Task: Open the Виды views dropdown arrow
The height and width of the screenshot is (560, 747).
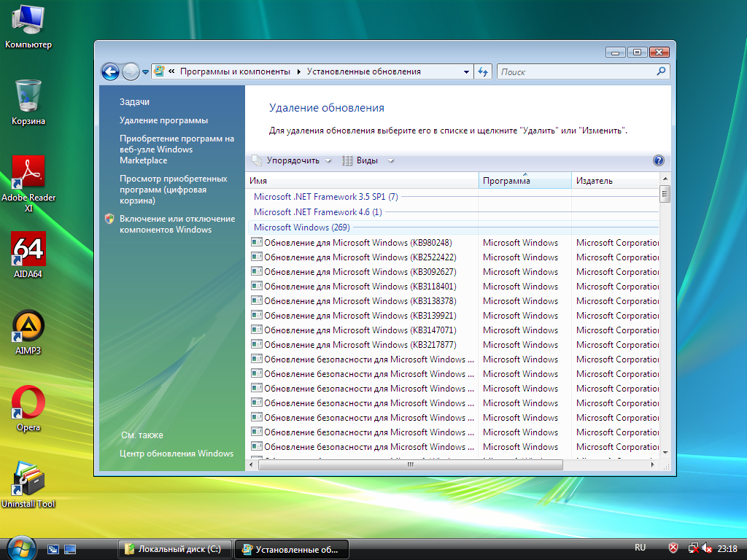Action: pos(391,160)
